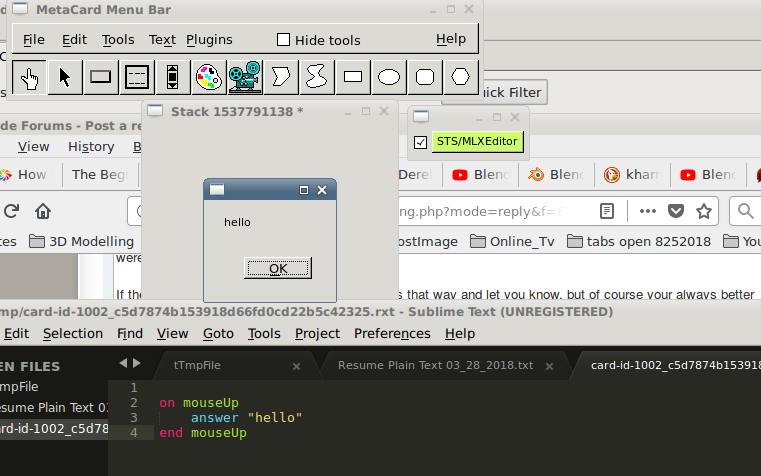Open the 3D Modelling bookmark folder
Image resolution: width=761 pixels, height=476 pixels.
tap(82, 241)
